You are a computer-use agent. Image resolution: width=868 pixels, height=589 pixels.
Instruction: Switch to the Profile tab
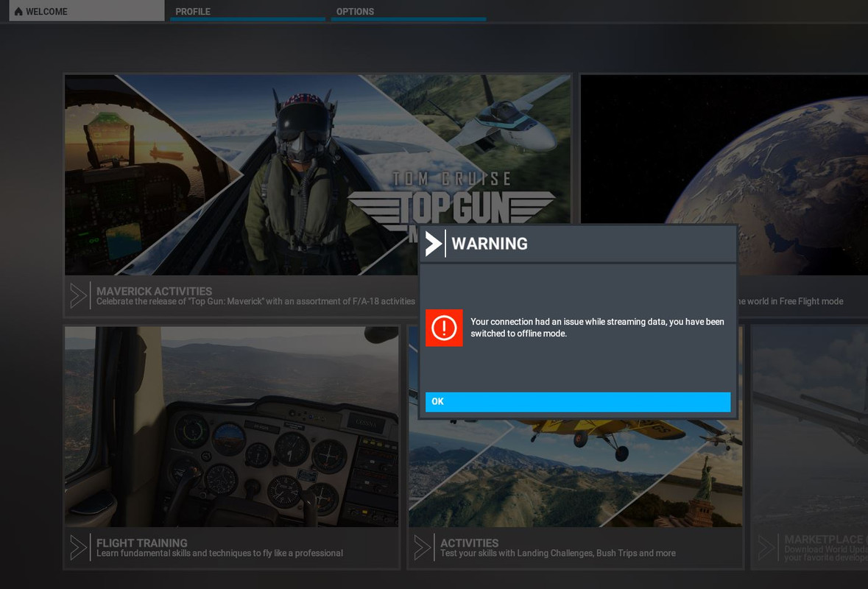click(247, 11)
